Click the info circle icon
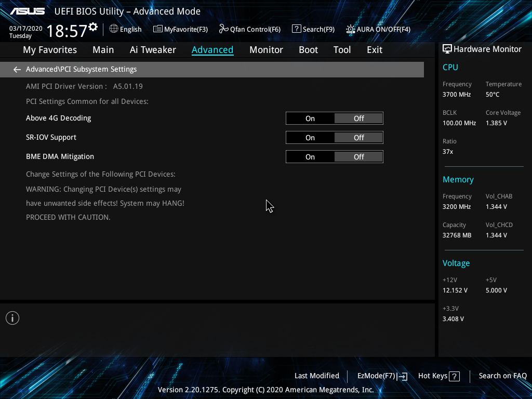 tap(12, 318)
